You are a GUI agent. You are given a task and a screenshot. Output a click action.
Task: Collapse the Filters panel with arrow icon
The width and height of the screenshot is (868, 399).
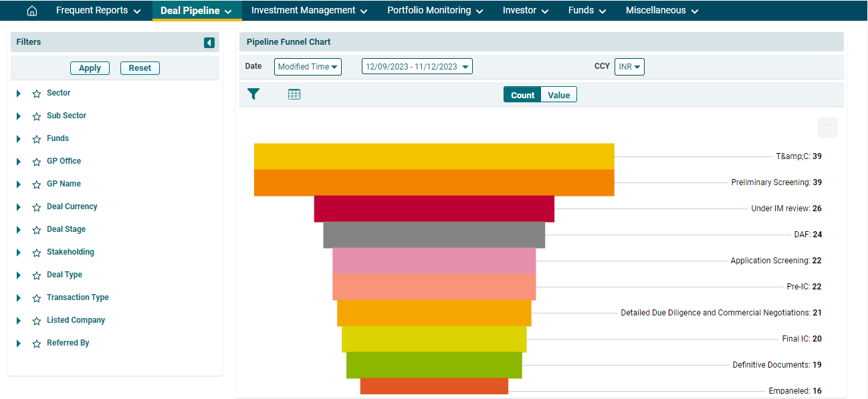click(x=209, y=43)
